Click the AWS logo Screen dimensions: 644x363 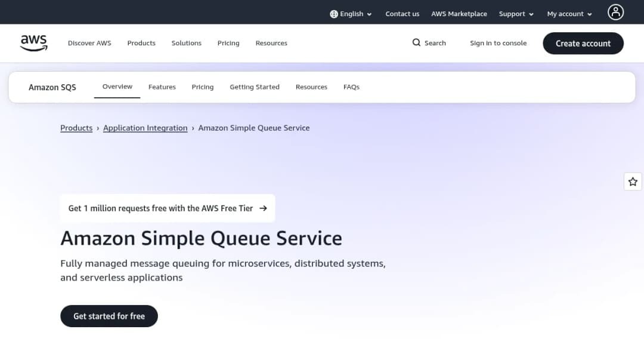(33, 43)
